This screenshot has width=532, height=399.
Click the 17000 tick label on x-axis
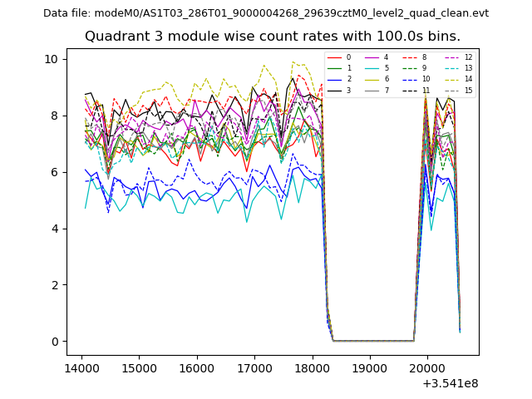(254, 367)
